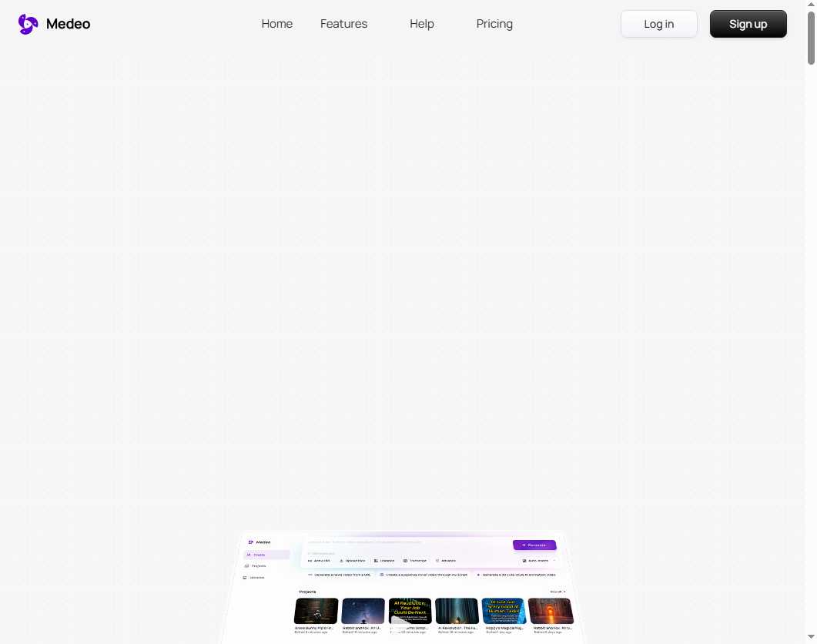817x644 pixels.
Task: Click the vertical page scrollbar thumb
Action: (x=811, y=35)
